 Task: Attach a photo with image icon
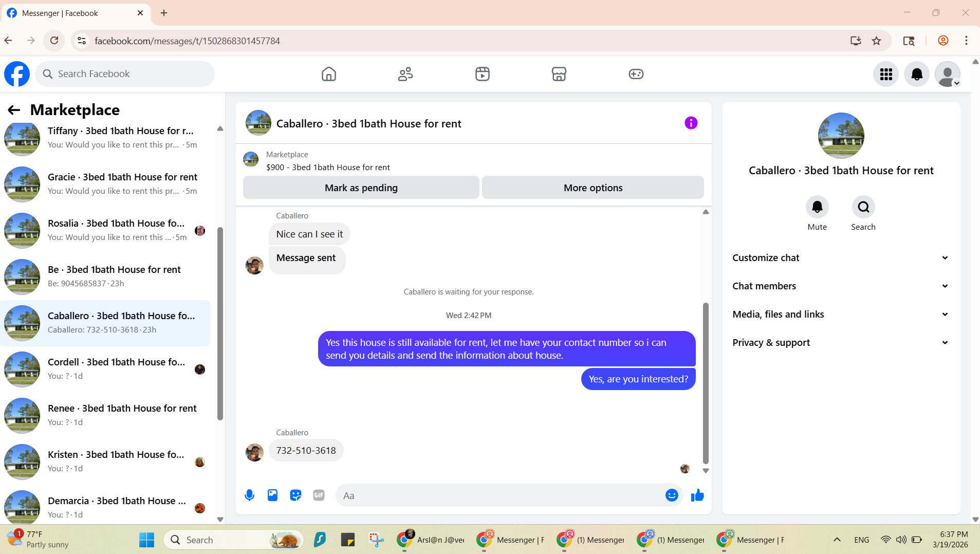273,495
